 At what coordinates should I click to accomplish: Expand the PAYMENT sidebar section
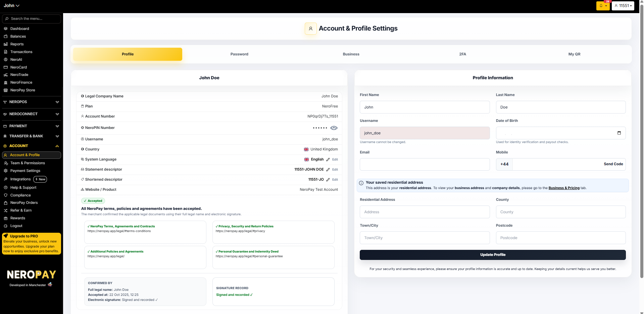(32, 126)
